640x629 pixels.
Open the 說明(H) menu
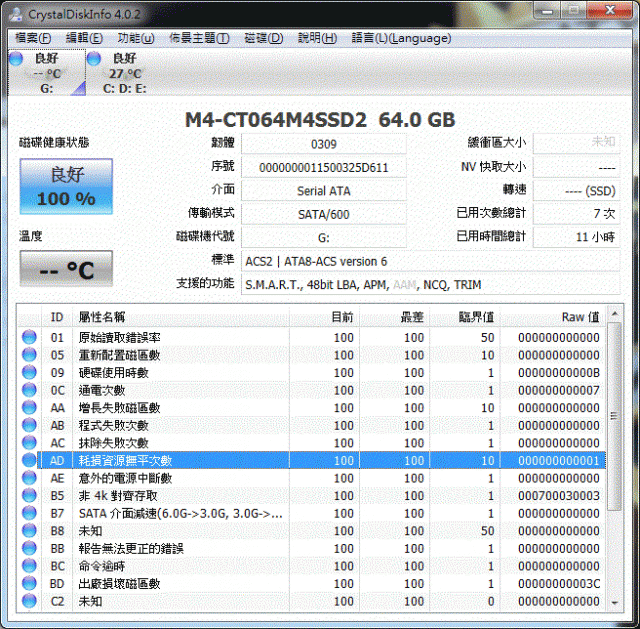click(x=317, y=38)
